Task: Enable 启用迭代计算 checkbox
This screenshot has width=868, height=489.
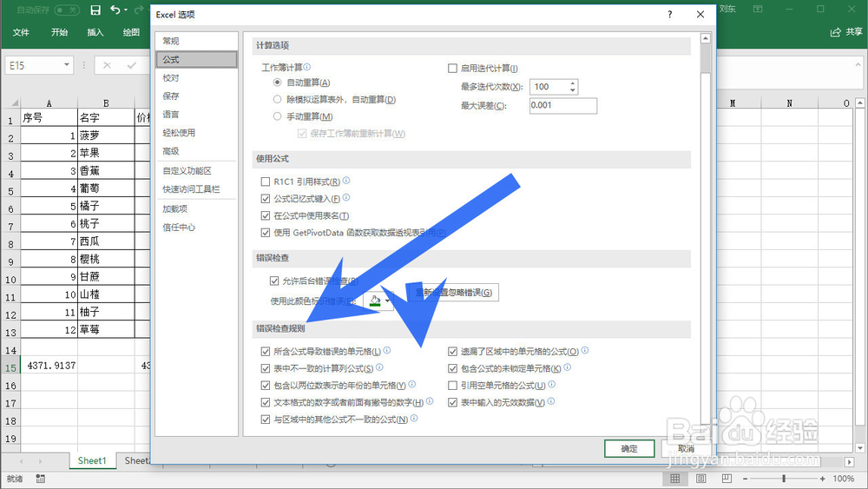Action: pos(452,68)
